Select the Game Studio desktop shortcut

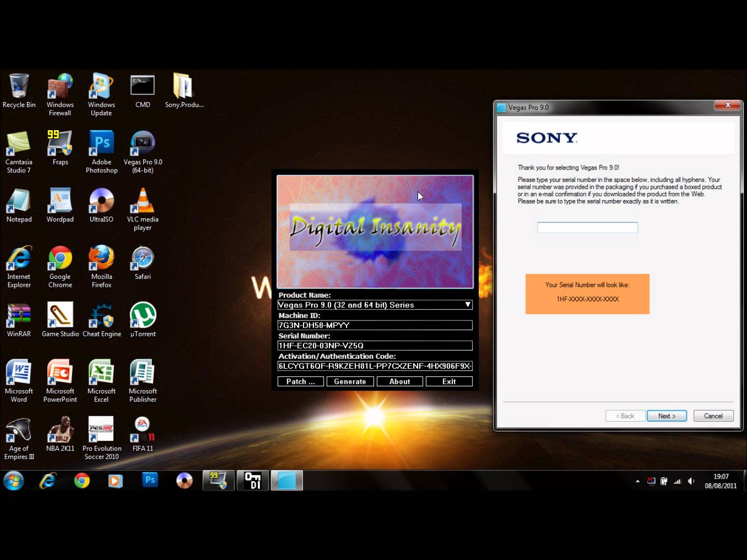point(60,320)
